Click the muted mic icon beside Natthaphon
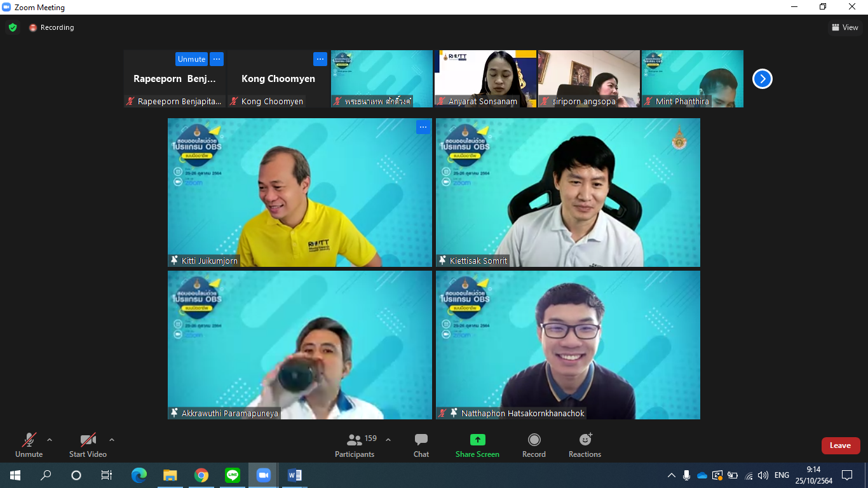The width and height of the screenshot is (868, 488). click(442, 413)
